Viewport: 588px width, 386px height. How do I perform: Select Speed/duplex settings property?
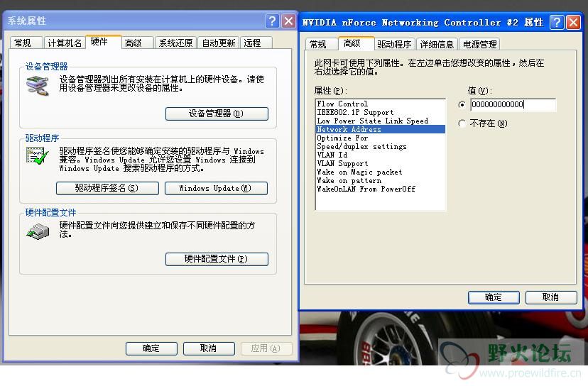(x=380, y=147)
